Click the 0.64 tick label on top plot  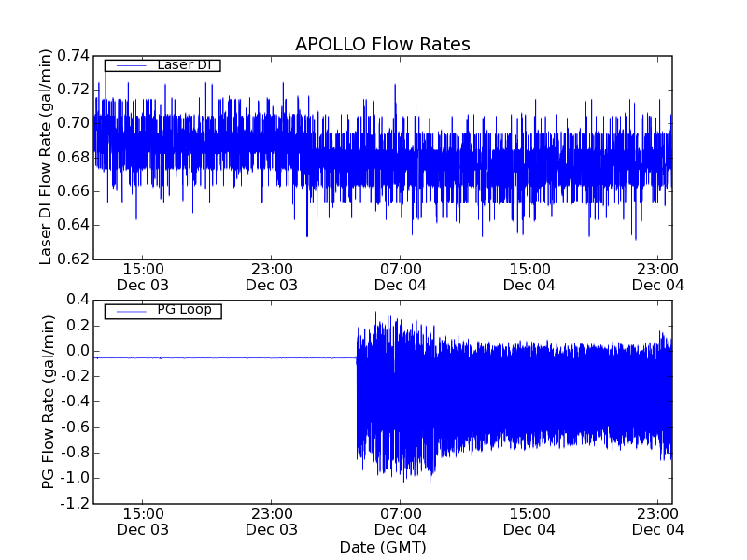pos(74,225)
